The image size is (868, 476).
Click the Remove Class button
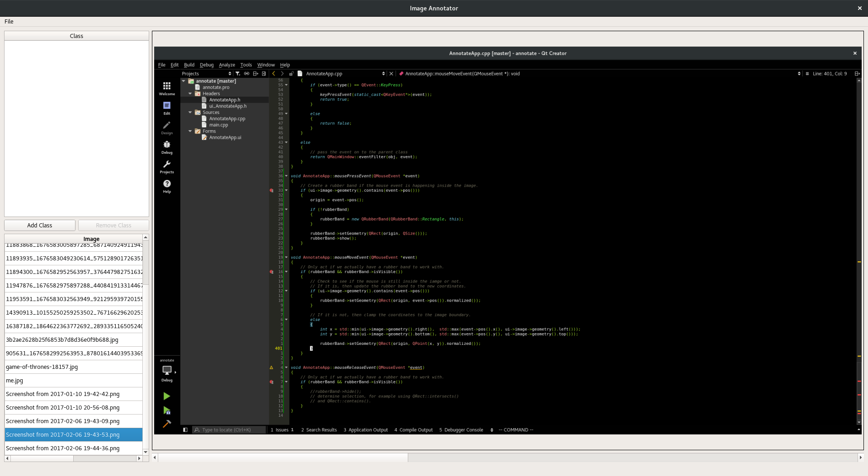[x=113, y=225]
